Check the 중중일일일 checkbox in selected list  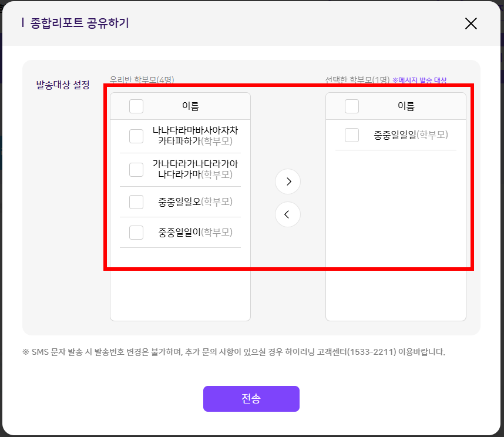click(x=352, y=135)
